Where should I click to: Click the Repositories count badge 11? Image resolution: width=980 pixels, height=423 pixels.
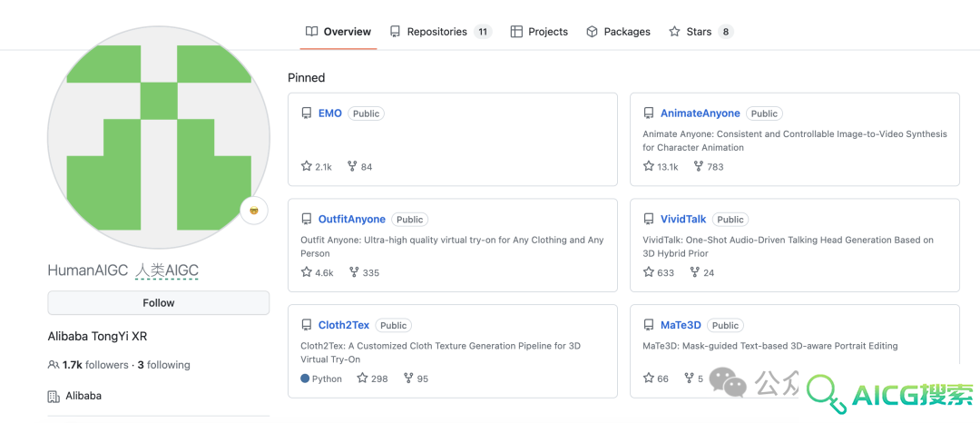click(483, 31)
